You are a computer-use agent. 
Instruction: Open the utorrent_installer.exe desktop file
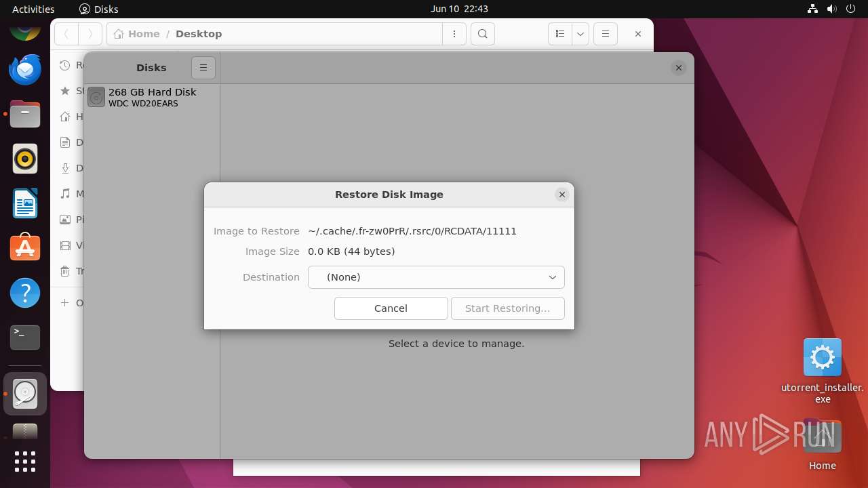(x=823, y=371)
